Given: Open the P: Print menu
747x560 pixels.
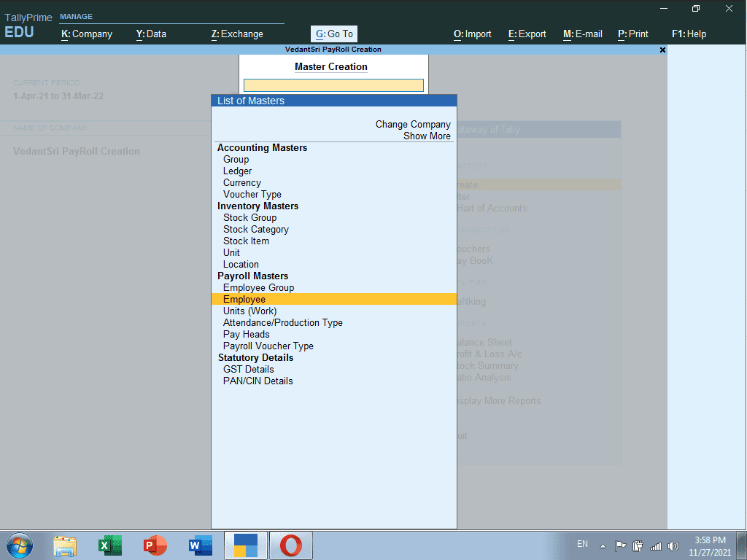Looking at the screenshot, I should pyautogui.click(x=632, y=34).
